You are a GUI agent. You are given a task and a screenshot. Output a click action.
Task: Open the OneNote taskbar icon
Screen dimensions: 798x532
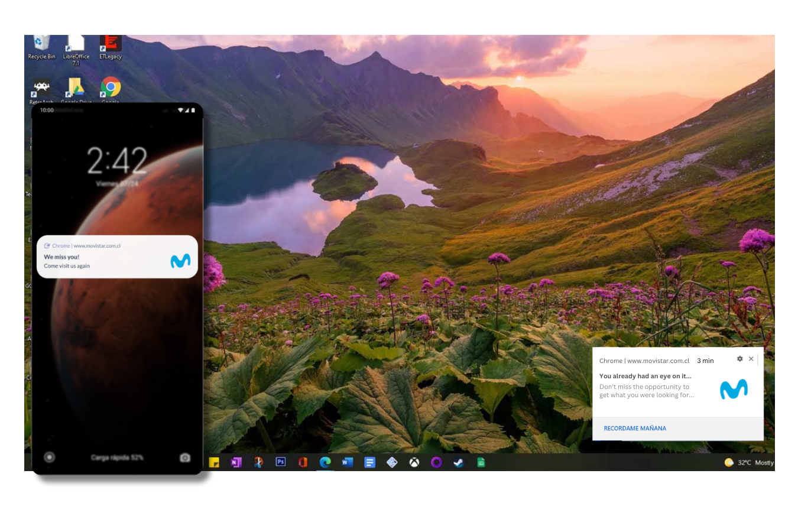point(236,462)
